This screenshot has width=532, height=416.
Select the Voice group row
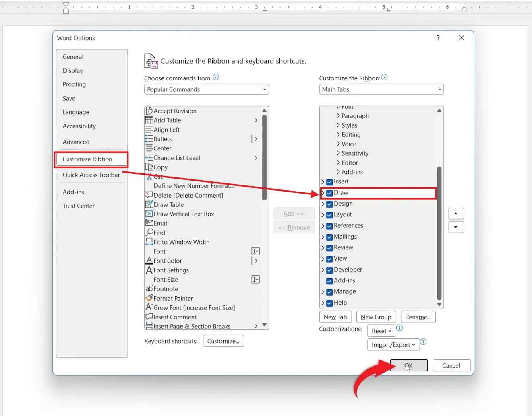tap(349, 144)
